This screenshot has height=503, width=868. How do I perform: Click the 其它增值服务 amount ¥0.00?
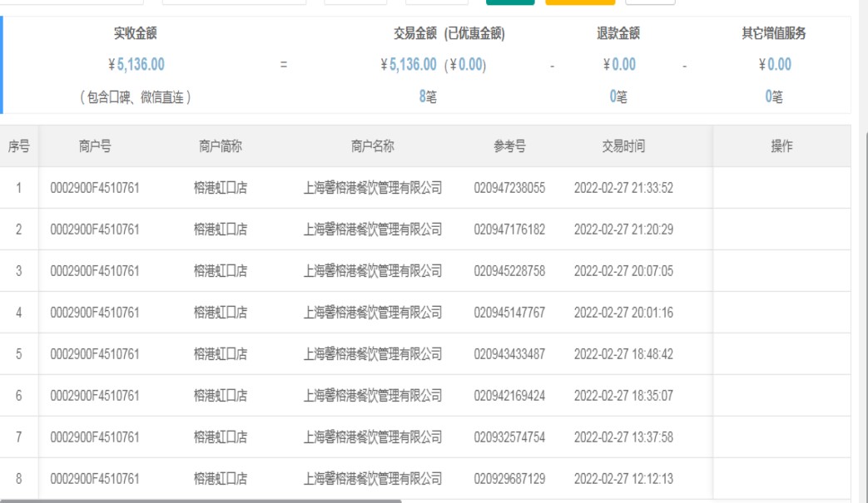point(774,65)
